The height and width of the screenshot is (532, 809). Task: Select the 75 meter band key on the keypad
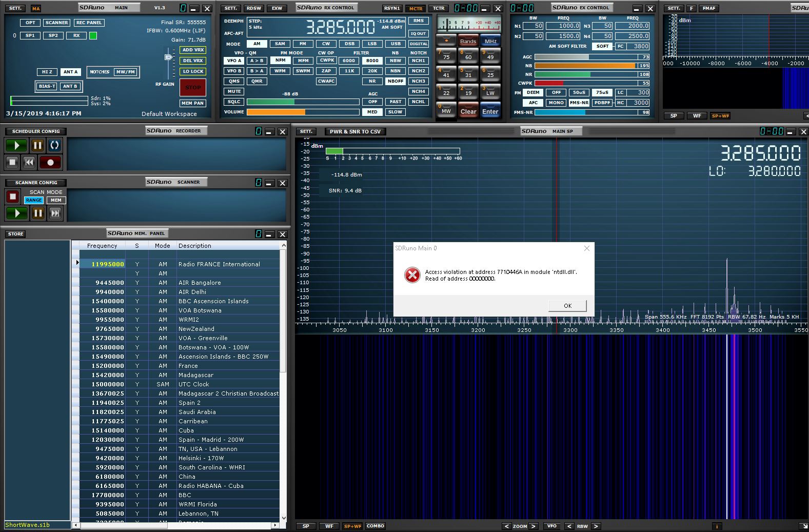click(x=446, y=55)
